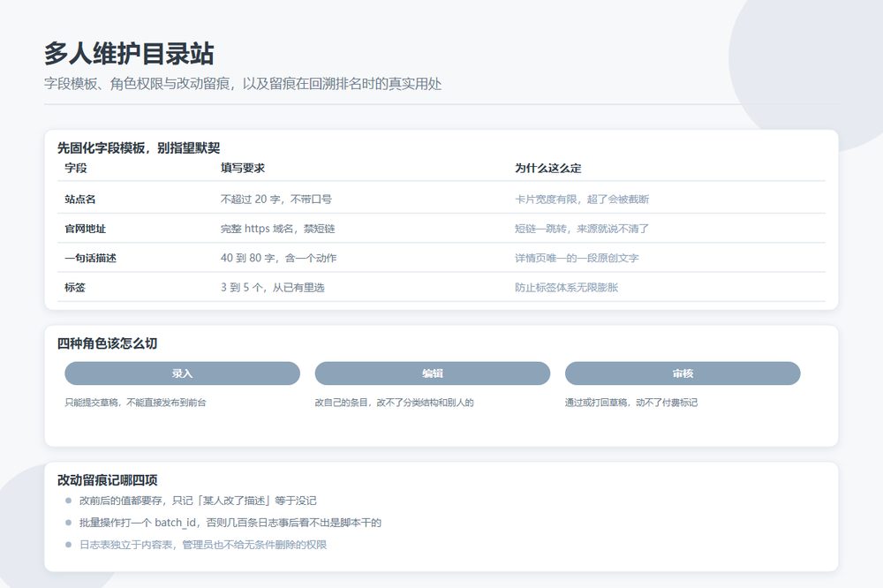Image resolution: width=883 pixels, height=588 pixels.
Task: Click heading 先固化字段模板,别指望默契
Action: (139, 148)
